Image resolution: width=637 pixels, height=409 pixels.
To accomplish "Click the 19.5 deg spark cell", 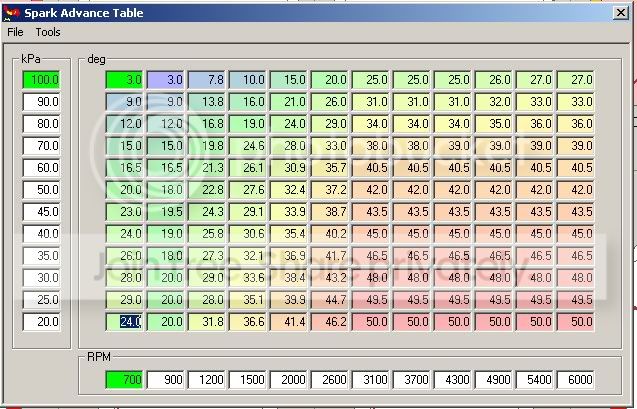I will point(165,212).
